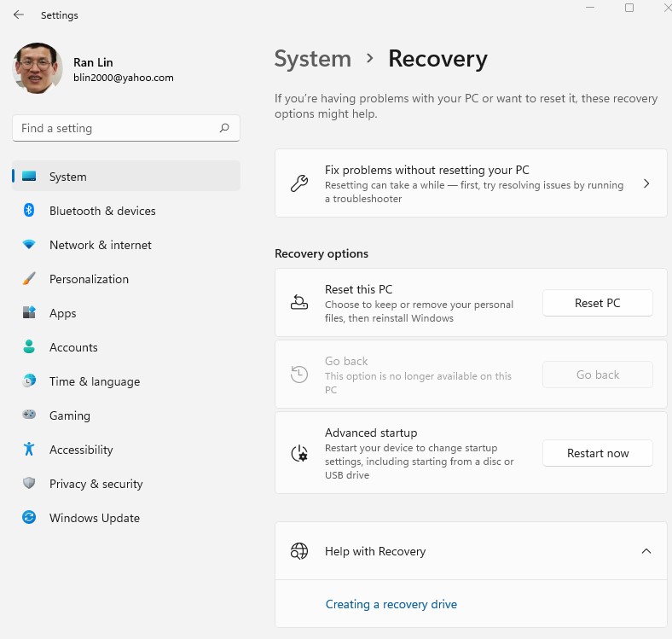Click the Restart now button
Image resolution: width=672 pixels, height=639 pixels.
coord(598,453)
